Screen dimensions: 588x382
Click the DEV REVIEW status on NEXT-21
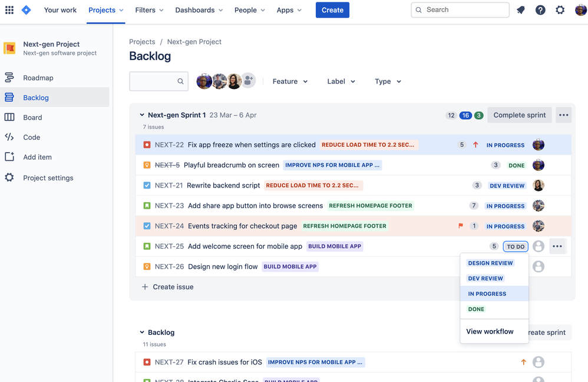[507, 186]
